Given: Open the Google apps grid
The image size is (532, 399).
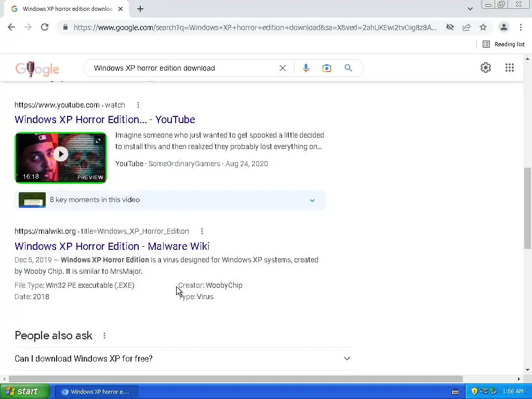Looking at the screenshot, I should [x=509, y=68].
